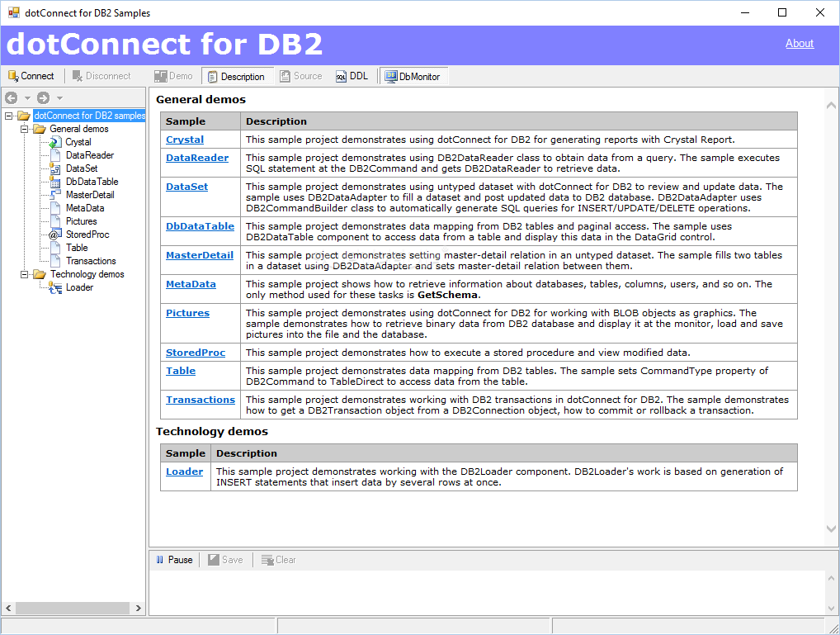Open the DDL tab
Screen dimensions: 840x635
[352, 76]
